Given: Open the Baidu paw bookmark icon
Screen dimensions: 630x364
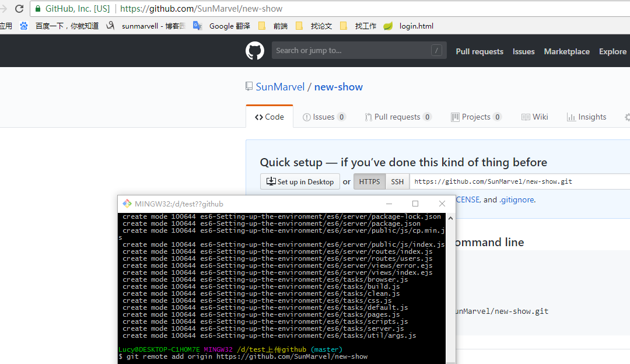Looking at the screenshot, I should (x=24, y=26).
